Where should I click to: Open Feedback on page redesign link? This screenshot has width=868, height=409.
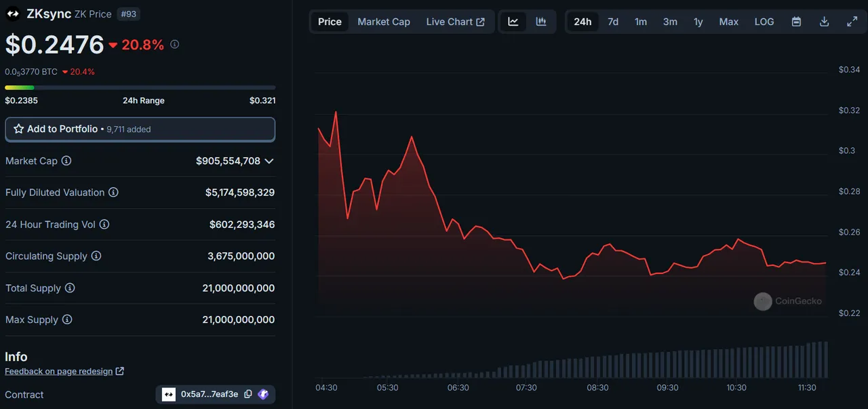(x=59, y=371)
